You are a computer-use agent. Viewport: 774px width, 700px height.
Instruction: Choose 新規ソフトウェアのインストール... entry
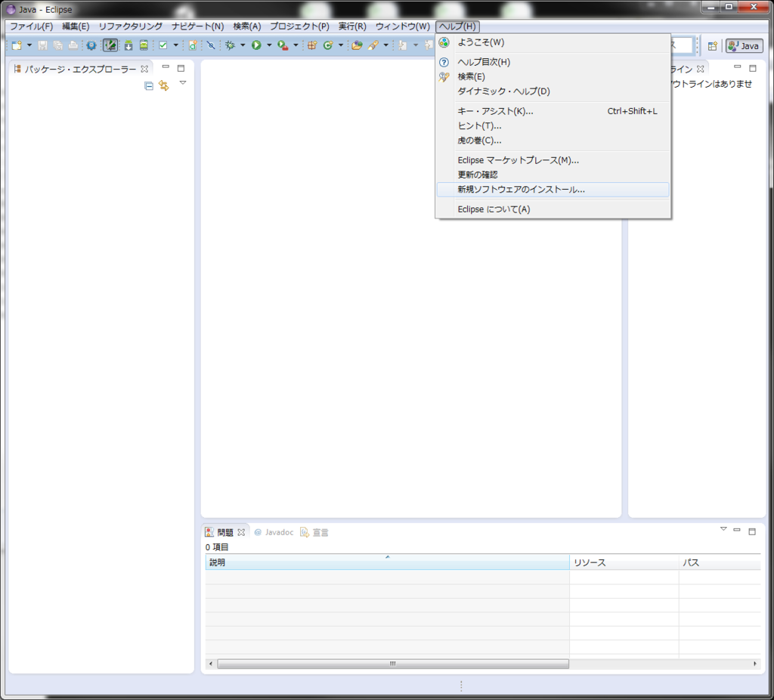click(x=553, y=190)
